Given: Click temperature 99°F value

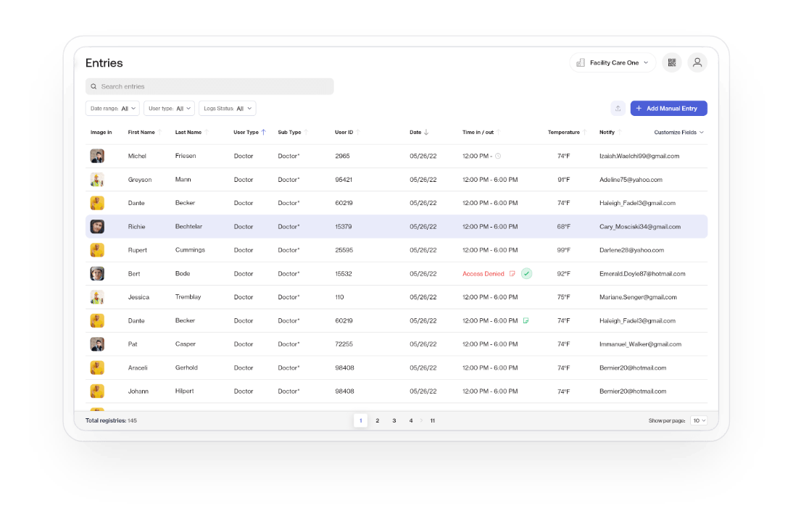Looking at the screenshot, I should pyautogui.click(x=563, y=250).
